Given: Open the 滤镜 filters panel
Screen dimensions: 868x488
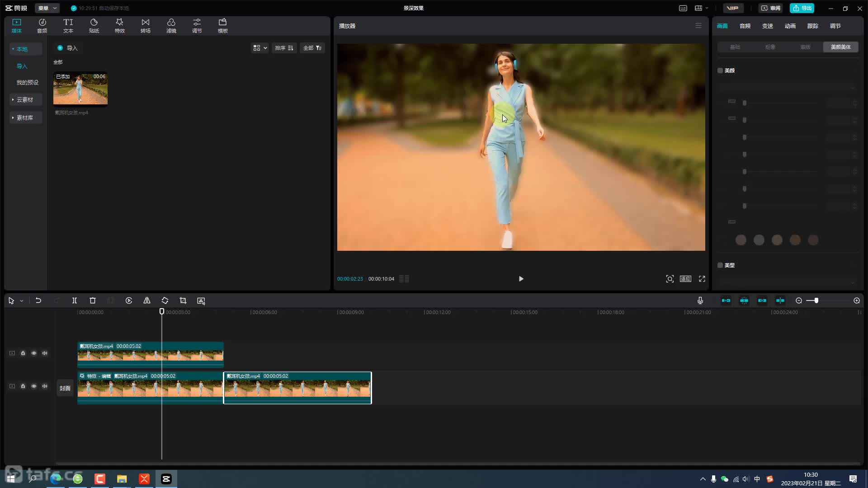Looking at the screenshot, I should 171,26.
